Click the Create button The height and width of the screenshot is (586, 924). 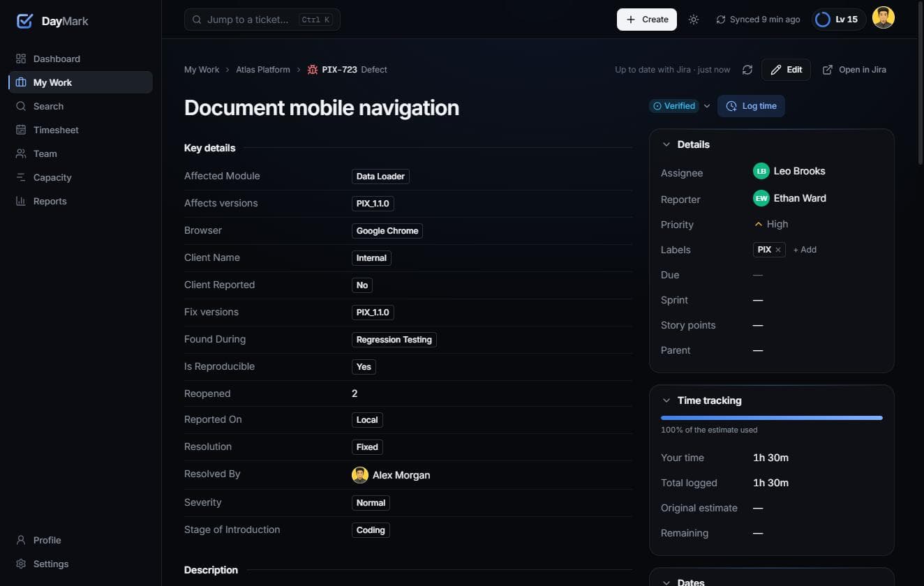click(x=647, y=20)
